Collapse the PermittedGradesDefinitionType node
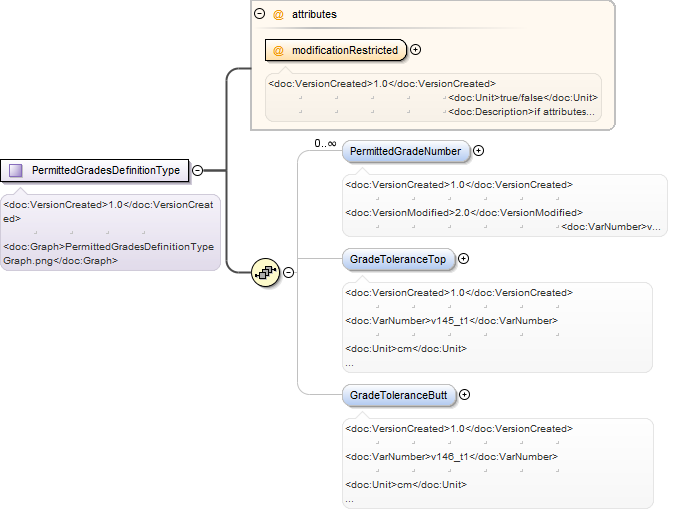The image size is (675, 512). point(197,171)
